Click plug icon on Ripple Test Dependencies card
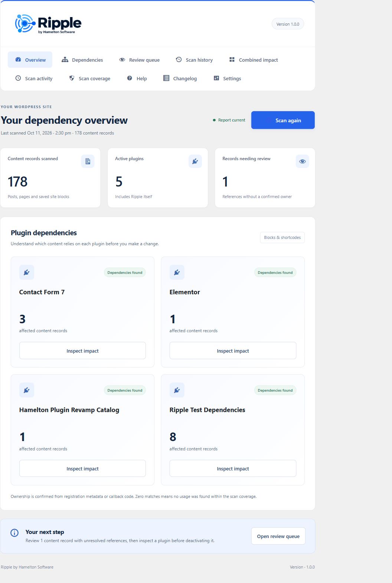This screenshot has height=583, width=392. coord(177,390)
